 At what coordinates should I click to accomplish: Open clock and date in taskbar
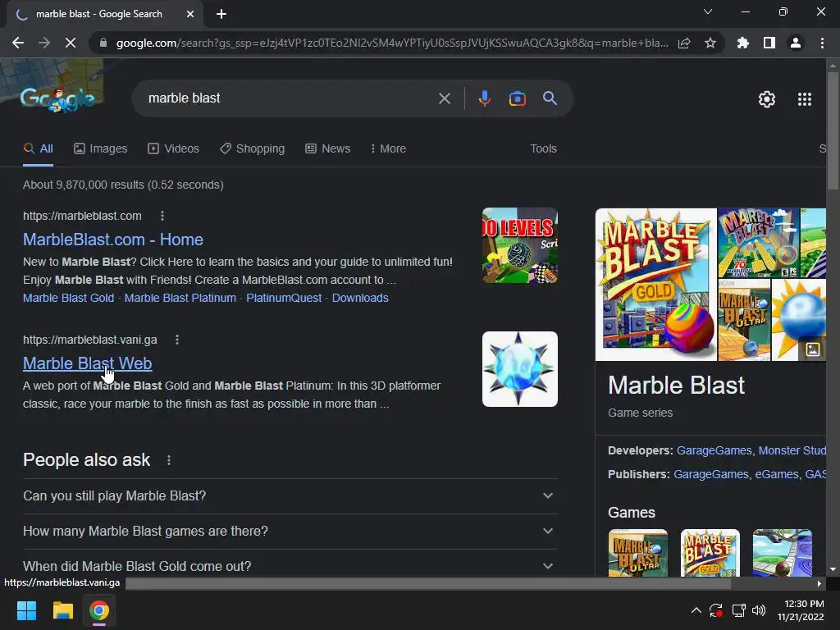click(x=801, y=610)
